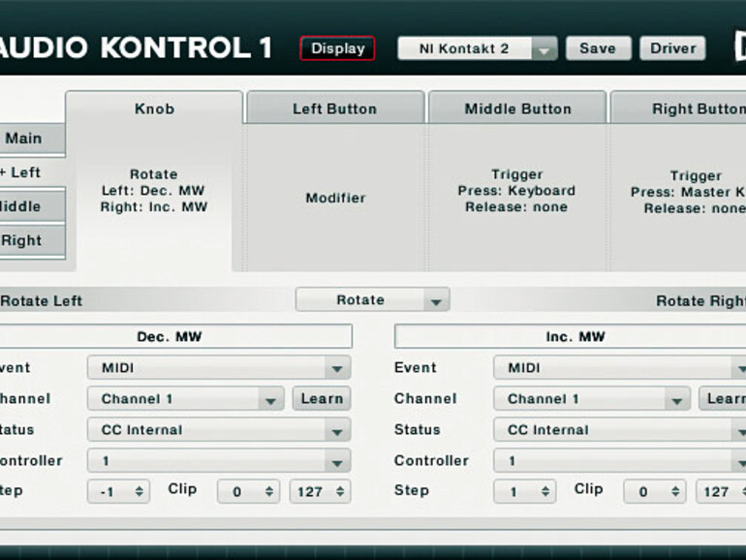
Task: Click the 'Press: Master K' text in Right Button panel
Action: (x=688, y=192)
